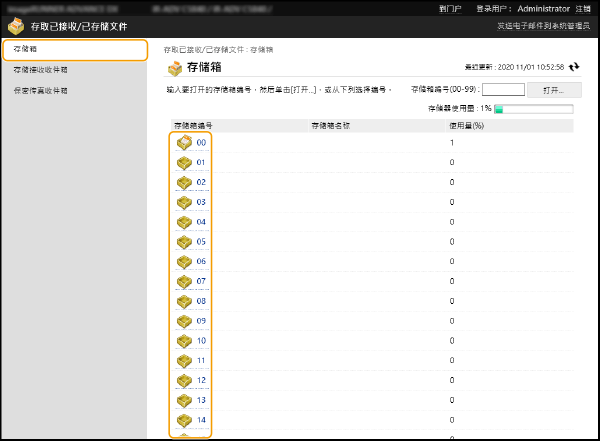Click the storage usage progress bar
600x441 pixels.
click(x=532, y=109)
